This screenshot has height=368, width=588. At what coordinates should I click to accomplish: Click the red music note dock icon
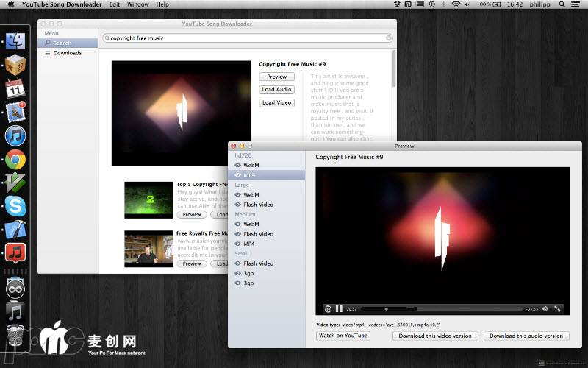click(x=15, y=253)
